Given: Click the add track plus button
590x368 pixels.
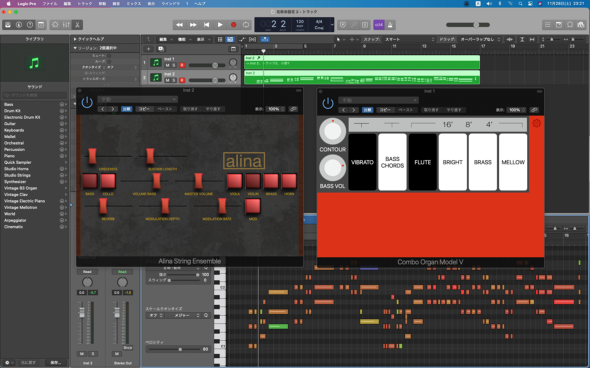Looking at the screenshot, I should (149, 49).
